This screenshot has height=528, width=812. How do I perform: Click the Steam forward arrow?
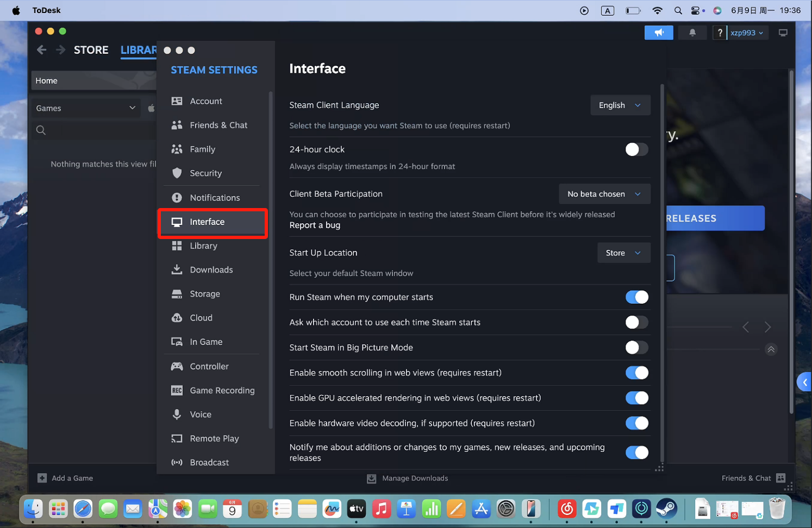pyautogui.click(x=60, y=50)
